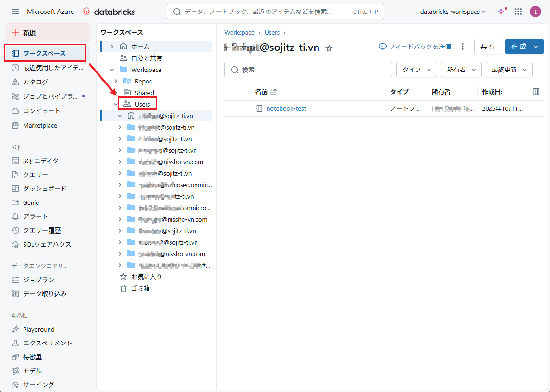
Task: Open the kebab more-options menu
Action: (462, 47)
